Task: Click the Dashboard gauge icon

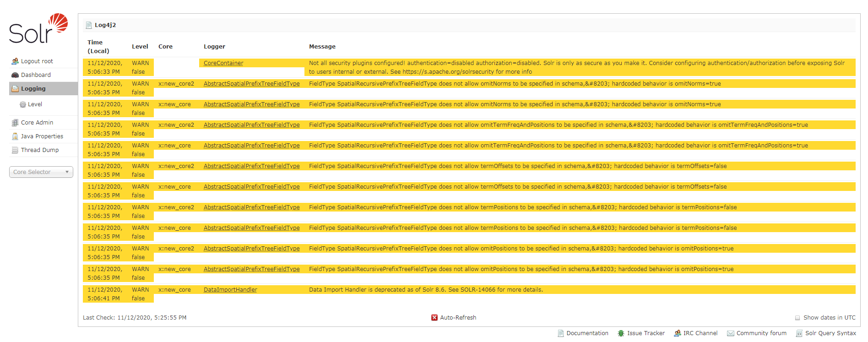Action: 15,75
